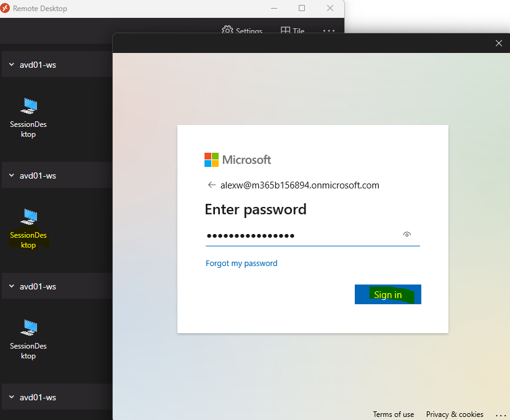Viewport: 510px width, 420px height.
Task: Open the Terms of use link
Action: (393, 414)
